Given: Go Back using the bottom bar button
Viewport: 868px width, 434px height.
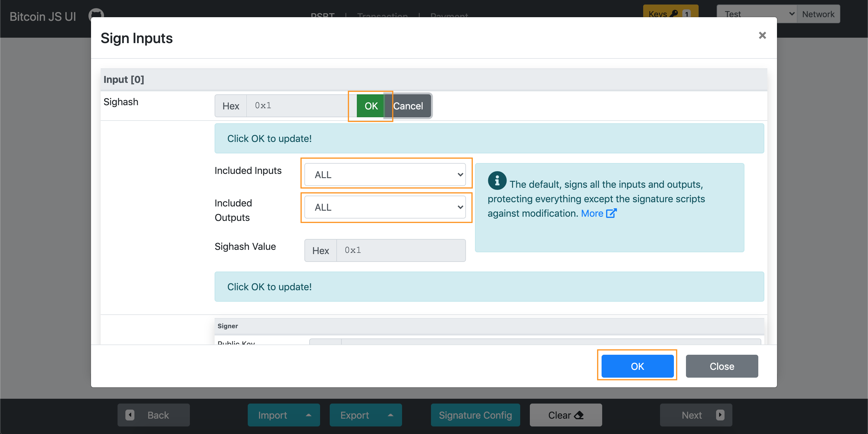Looking at the screenshot, I should 154,415.
